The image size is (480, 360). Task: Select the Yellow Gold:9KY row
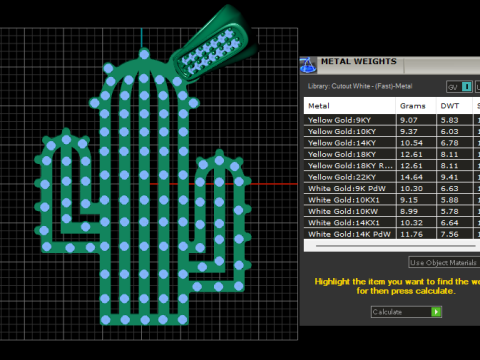[392, 120]
